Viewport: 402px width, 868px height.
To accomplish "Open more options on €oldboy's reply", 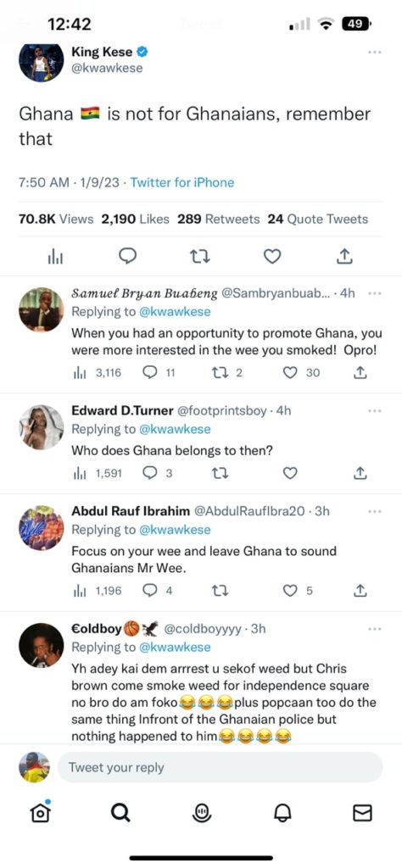I will coord(375,629).
